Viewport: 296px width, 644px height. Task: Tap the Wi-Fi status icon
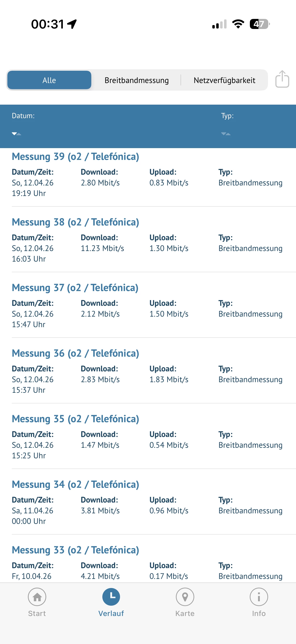(238, 24)
